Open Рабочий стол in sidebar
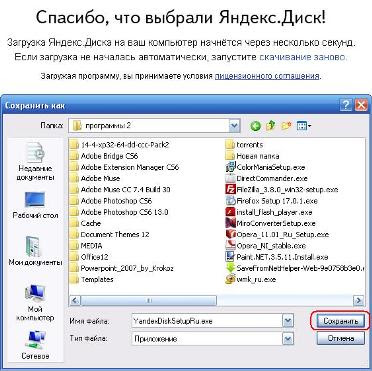The height and width of the screenshot is (371, 372). pos(35,205)
